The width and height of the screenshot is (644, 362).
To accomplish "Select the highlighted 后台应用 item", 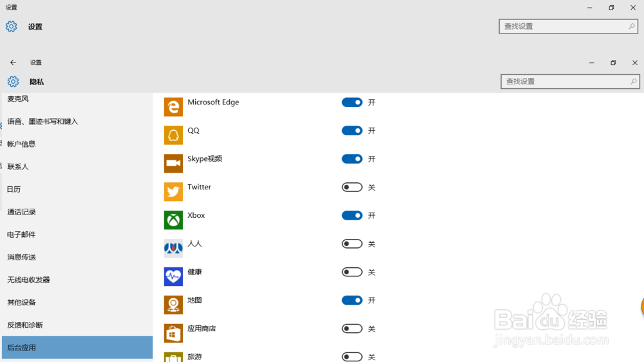I will click(77, 348).
